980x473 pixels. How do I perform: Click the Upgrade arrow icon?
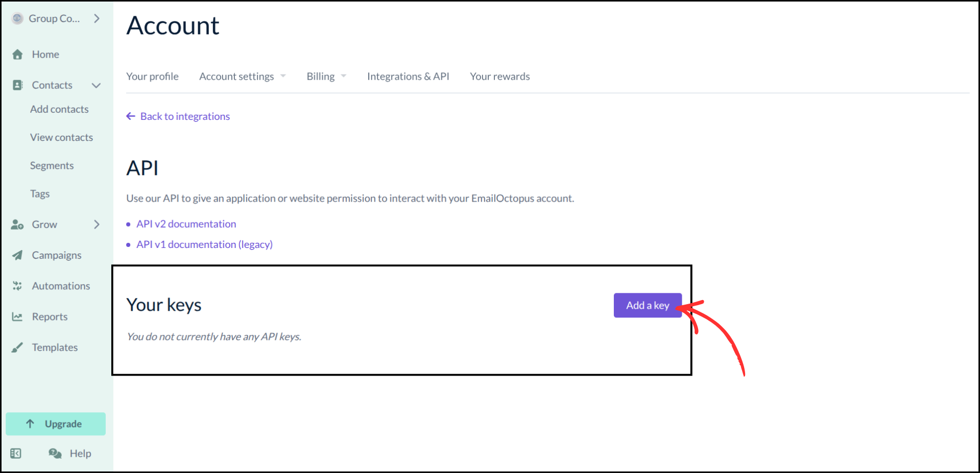[x=29, y=424]
